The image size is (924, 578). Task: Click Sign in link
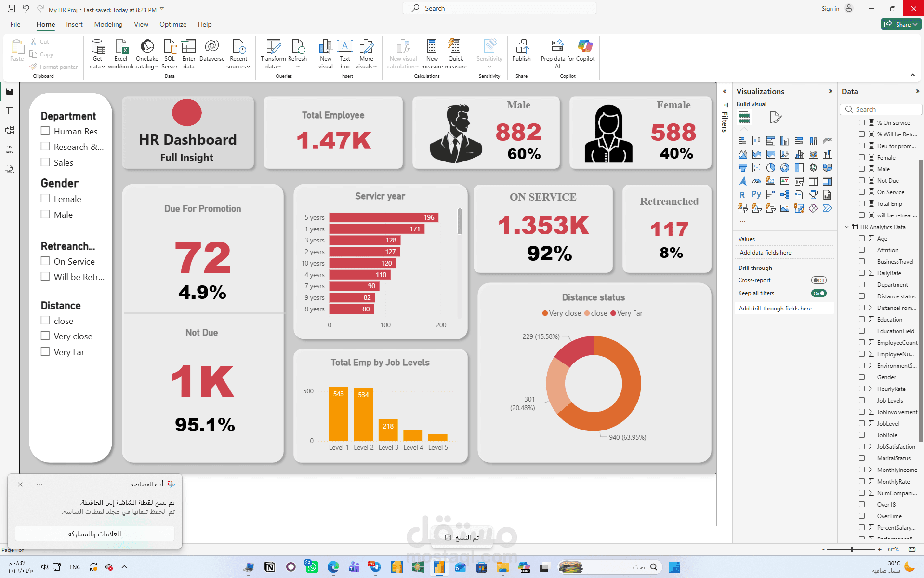(x=830, y=9)
